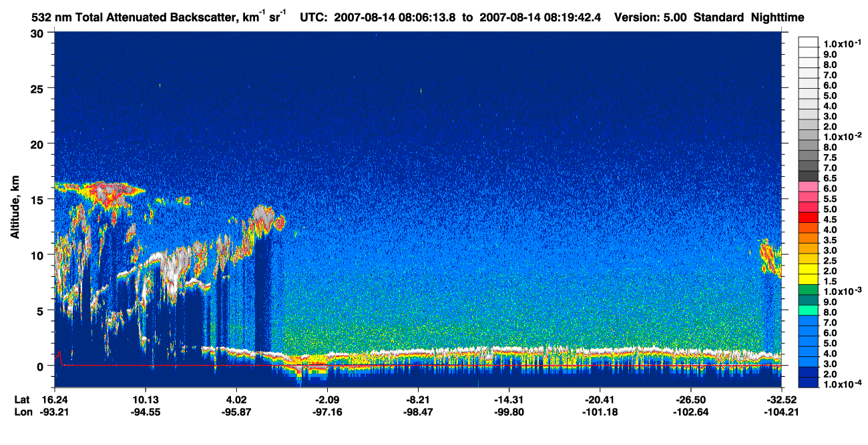Click longitude value '-98.47'
Screen dimensions: 868x445
[x=417, y=412]
